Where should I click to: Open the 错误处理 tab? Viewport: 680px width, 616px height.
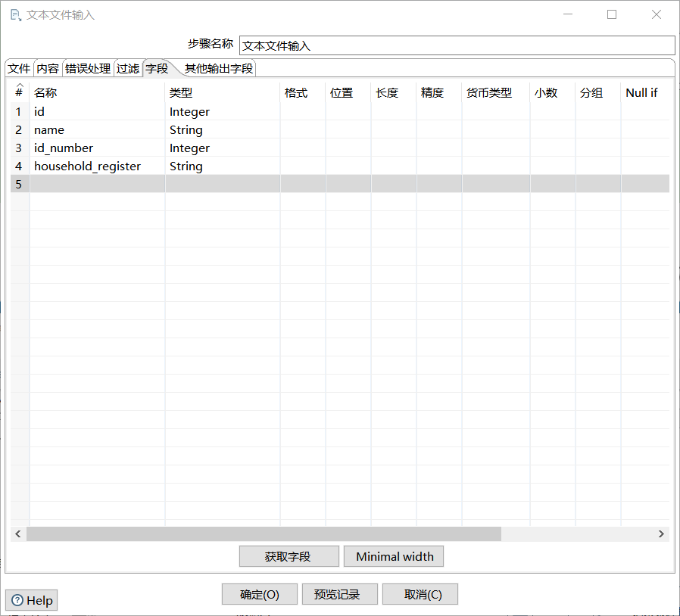click(88, 69)
